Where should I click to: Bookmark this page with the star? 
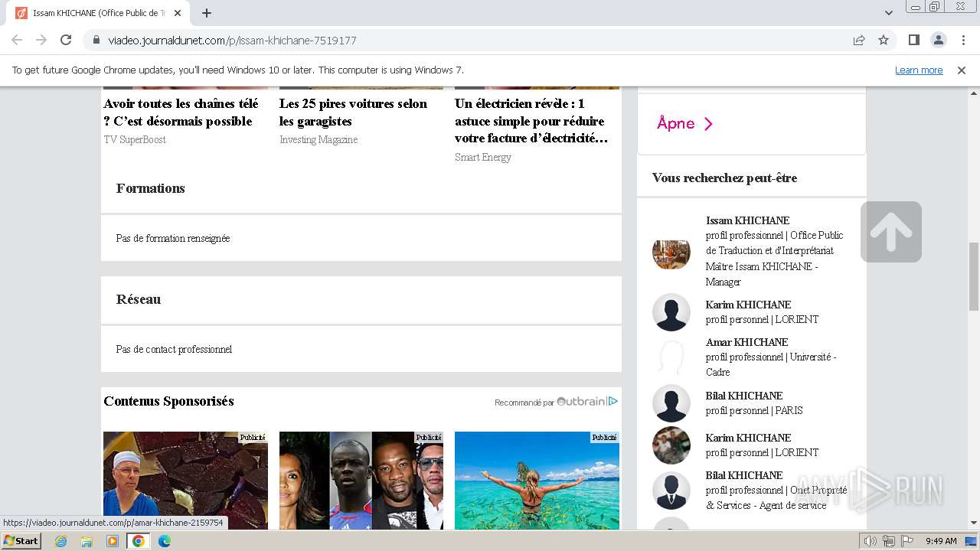pyautogui.click(x=884, y=40)
